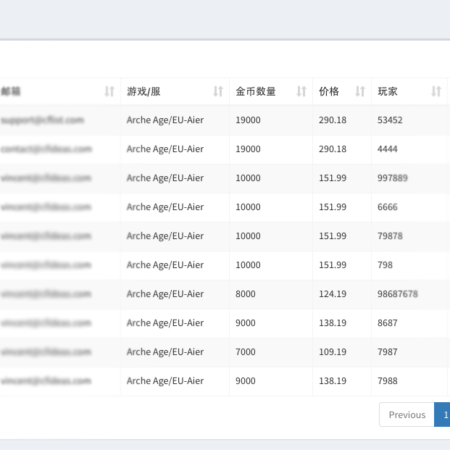Click the 玩家 column header label

(x=387, y=91)
